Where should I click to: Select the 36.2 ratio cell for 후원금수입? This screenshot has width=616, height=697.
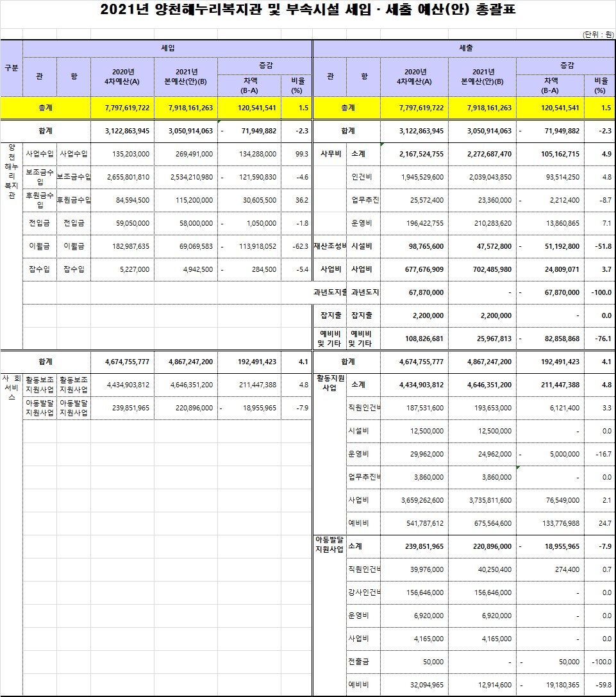pos(296,200)
